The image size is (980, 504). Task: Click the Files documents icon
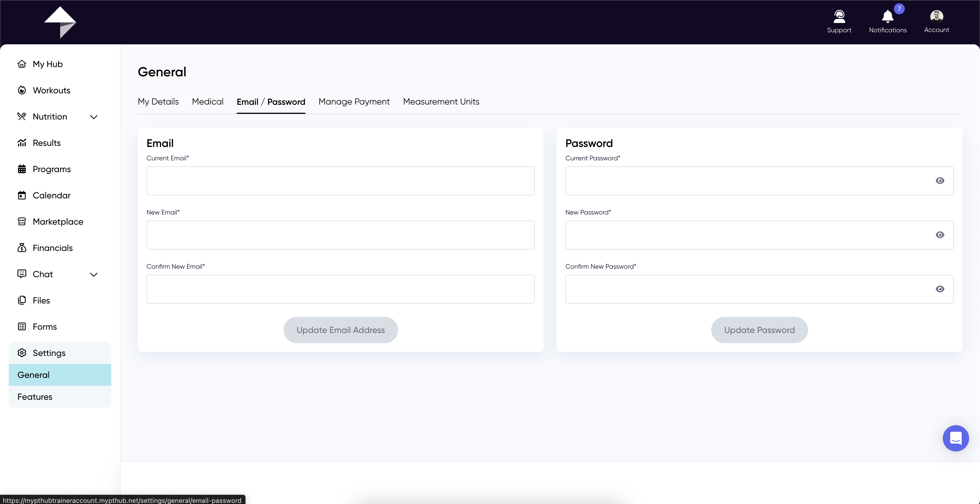pos(22,300)
